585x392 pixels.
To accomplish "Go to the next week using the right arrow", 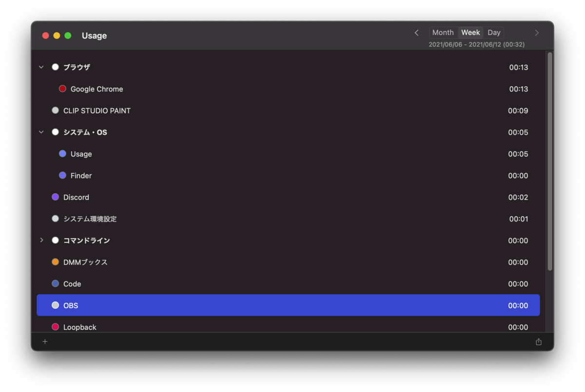I will pos(537,33).
